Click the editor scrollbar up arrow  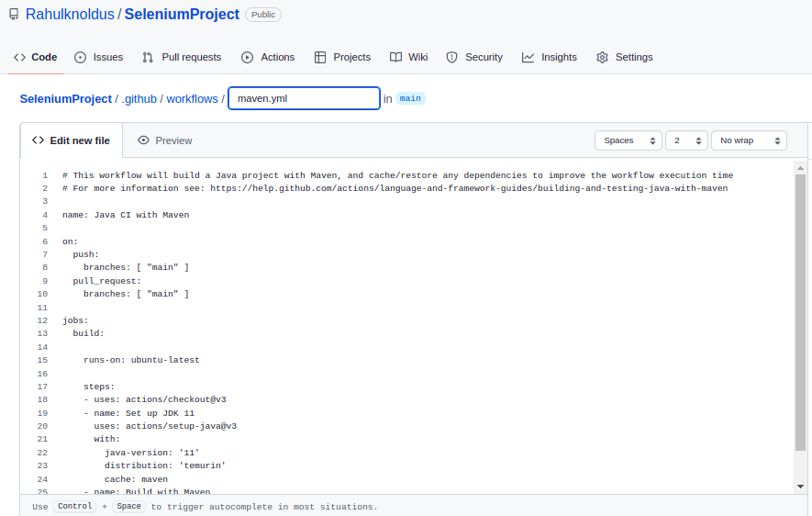(801, 168)
